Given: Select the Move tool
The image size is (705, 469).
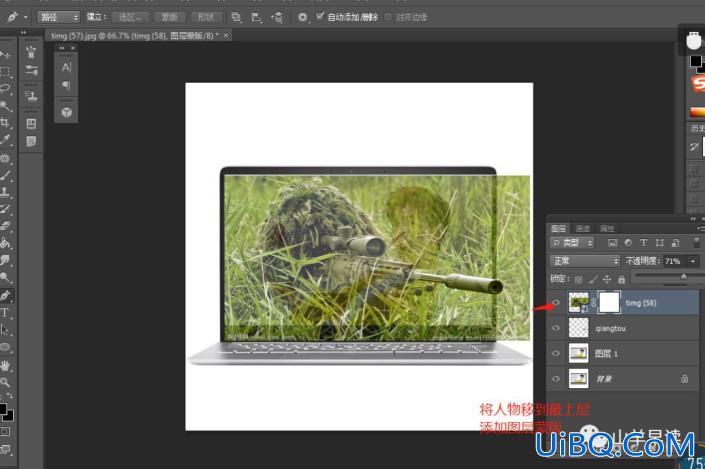Looking at the screenshot, I should point(5,55).
